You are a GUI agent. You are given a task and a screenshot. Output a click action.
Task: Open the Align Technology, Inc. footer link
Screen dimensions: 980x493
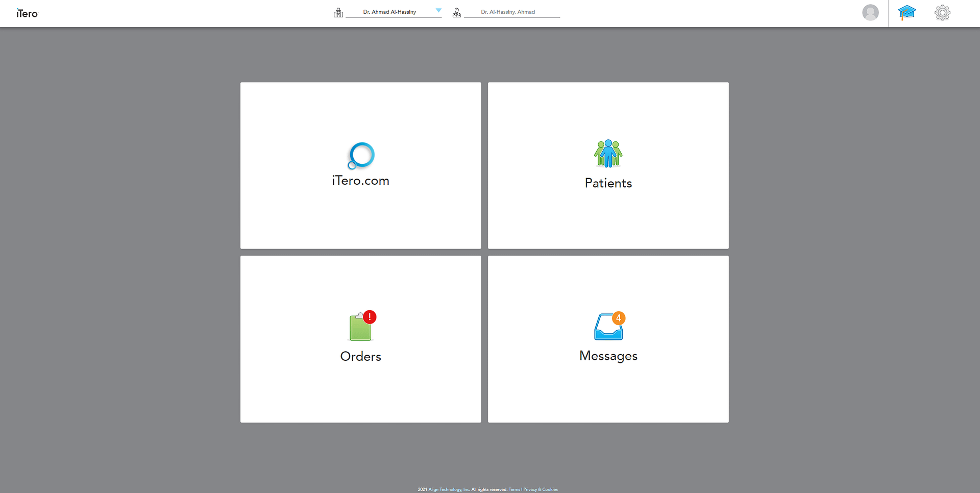[449, 489]
